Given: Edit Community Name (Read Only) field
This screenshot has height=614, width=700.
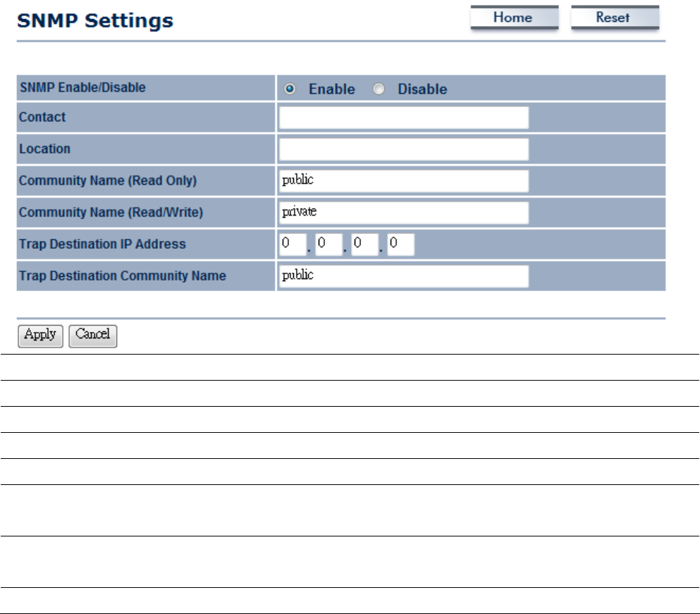Looking at the screenshot, I should [403, 181].
